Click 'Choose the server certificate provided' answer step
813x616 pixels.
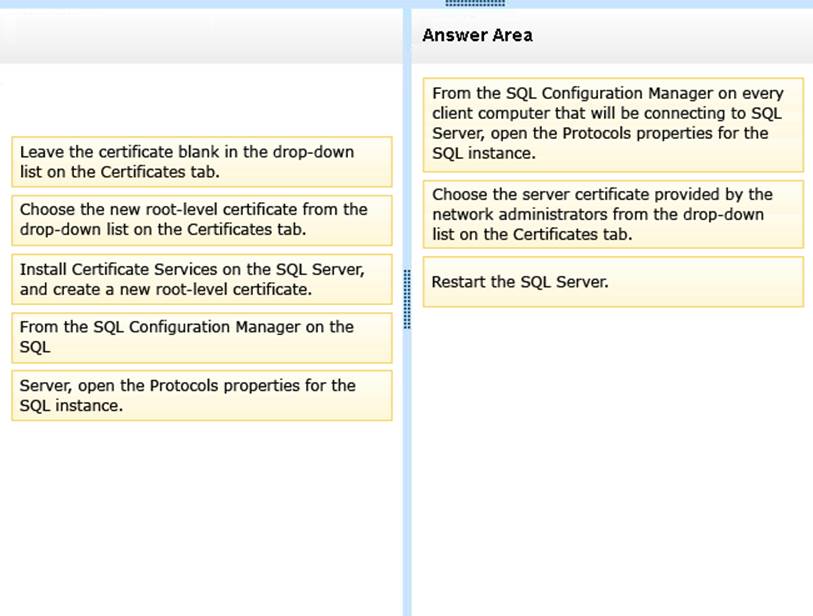(x=612, y=214)
